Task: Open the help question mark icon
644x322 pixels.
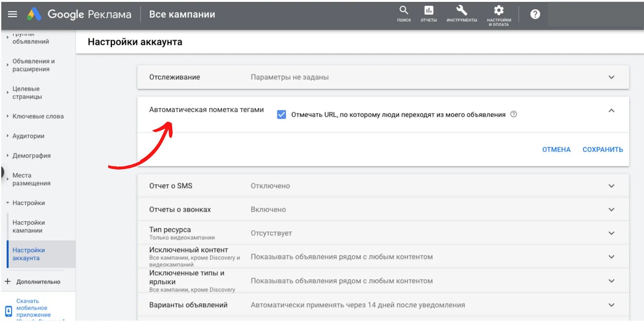Action: pyautogui.click(x=535, y=14)
